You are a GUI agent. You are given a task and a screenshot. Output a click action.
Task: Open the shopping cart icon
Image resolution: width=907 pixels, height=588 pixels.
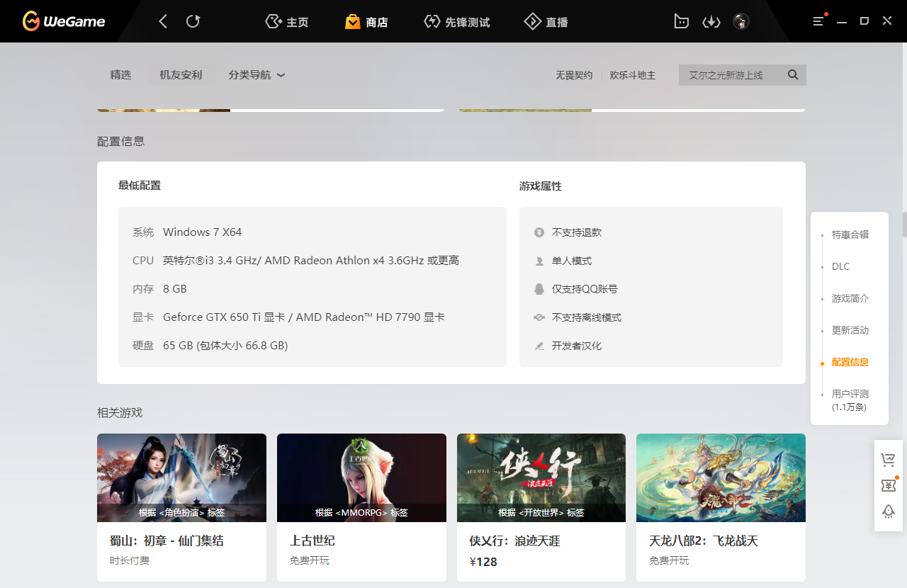point(888,460)
